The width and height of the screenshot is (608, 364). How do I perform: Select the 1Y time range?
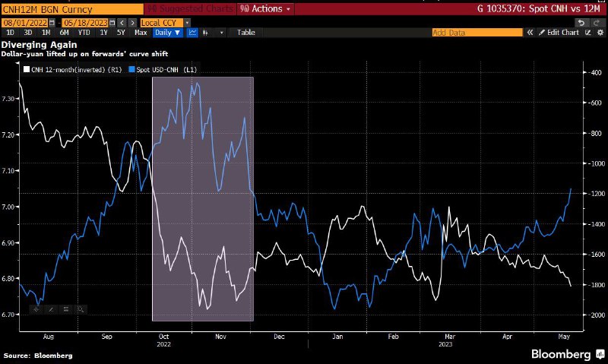tap(103, 33)
